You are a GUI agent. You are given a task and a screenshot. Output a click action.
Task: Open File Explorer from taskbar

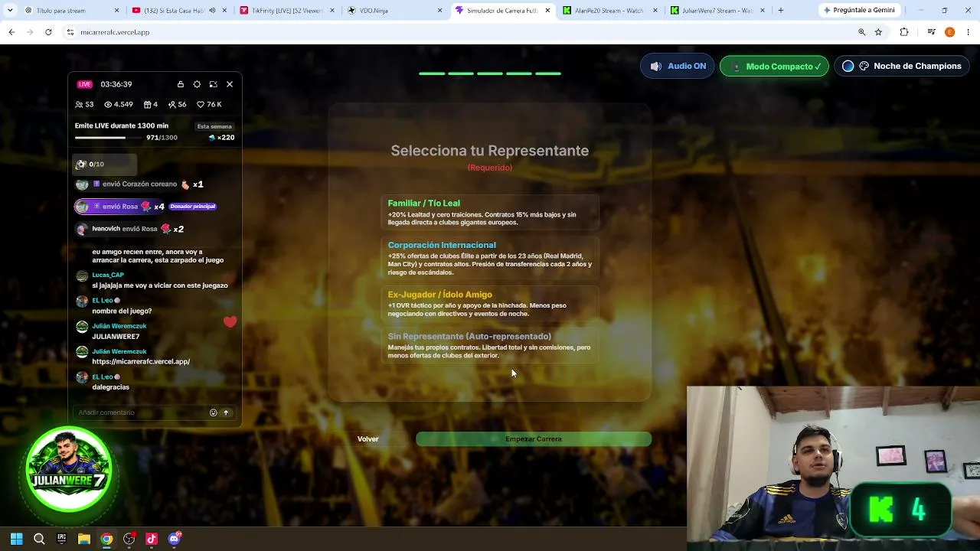(84, 539)
